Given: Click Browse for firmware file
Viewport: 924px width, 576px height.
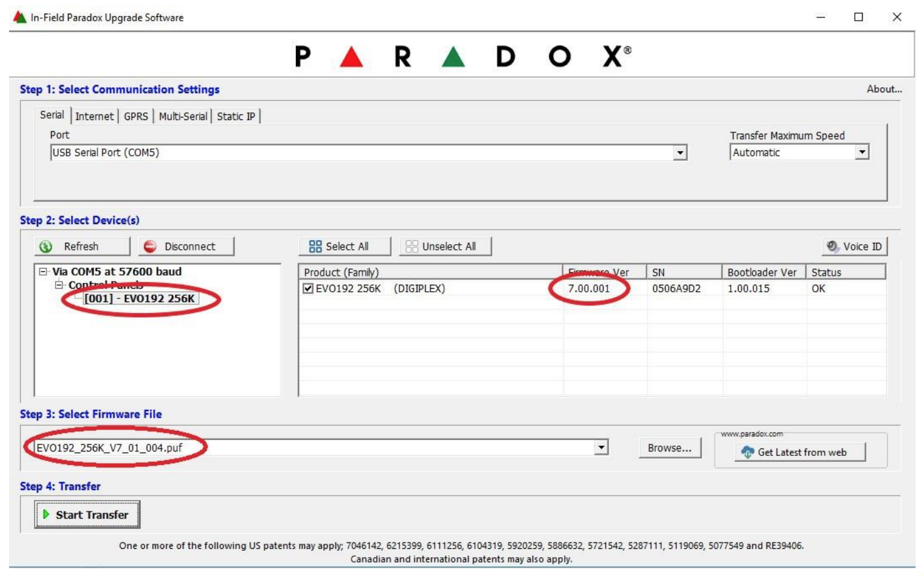Looking at the screenshot, I should pos(669,448).
